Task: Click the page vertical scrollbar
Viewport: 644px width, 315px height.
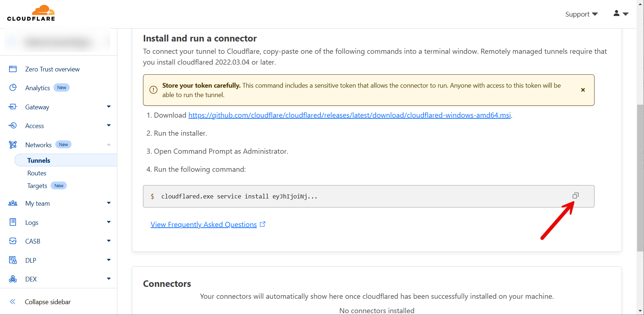Action: click(640, 177)
